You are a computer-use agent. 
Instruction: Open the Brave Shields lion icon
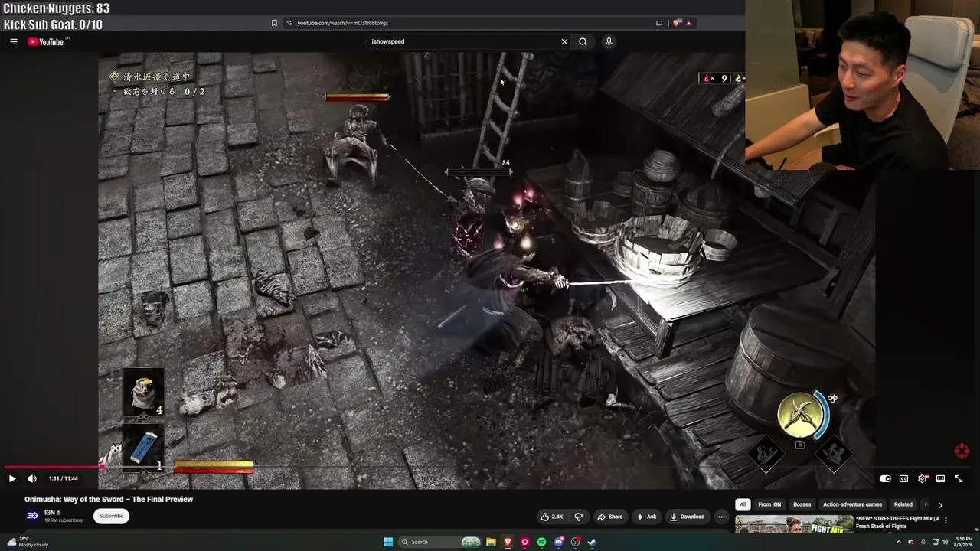coord(678,23)
